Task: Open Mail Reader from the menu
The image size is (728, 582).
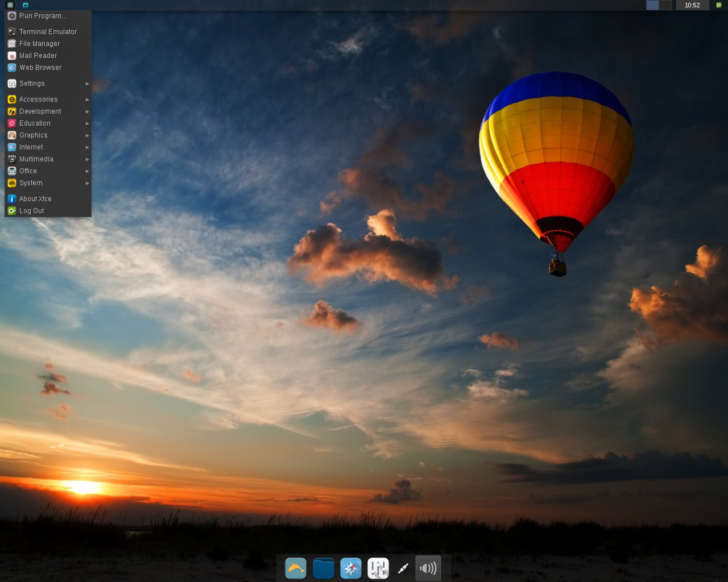Action: pos(48,56)
